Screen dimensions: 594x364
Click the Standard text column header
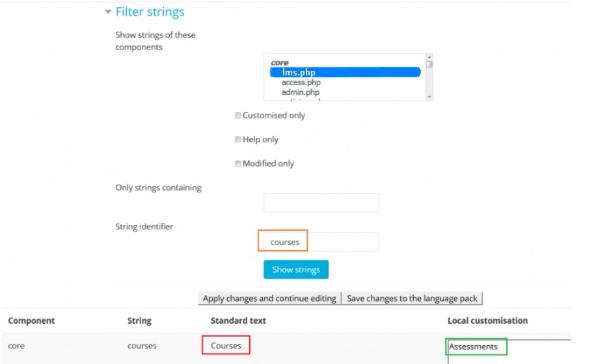(x=238, y=320)
